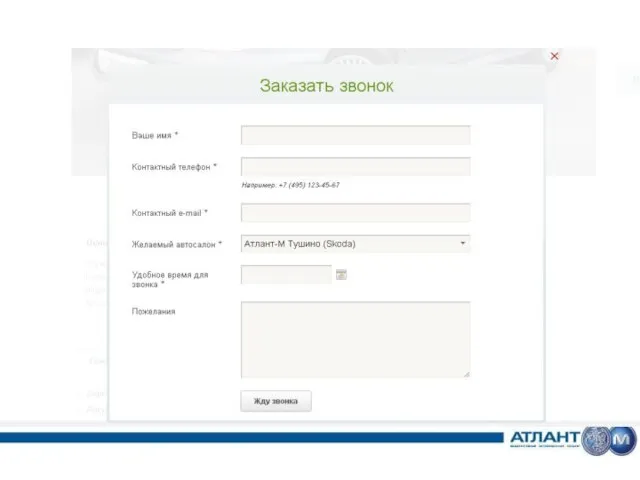This screenshot has width=640, height=480.
Task: Focus the Ваше имя input field
Action: point(355,135)
